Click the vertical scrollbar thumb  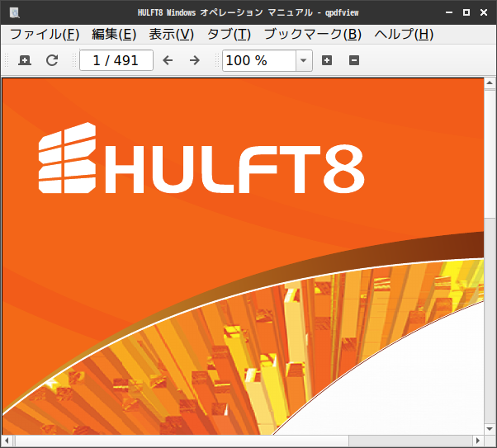point(490,153)
